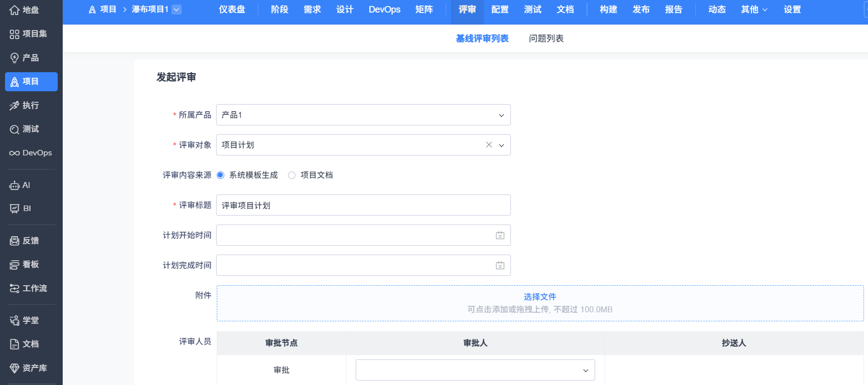Select the 系统模板生成 radio button

(x=220, y=175)
